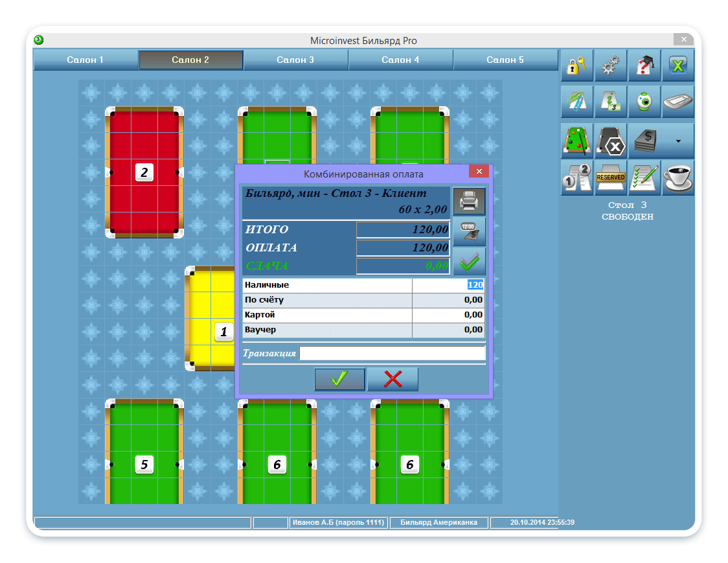Click the webcam icon in toolbar

644,102
